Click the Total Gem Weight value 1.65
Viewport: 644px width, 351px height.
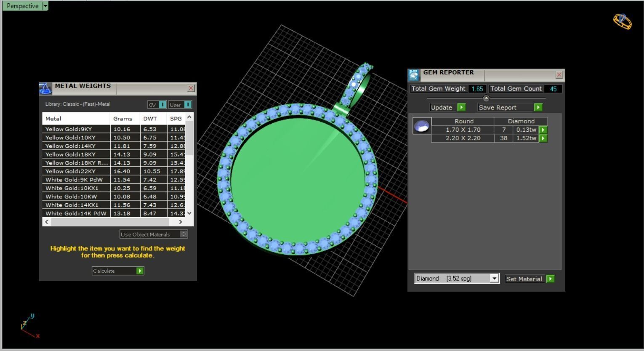[x=477, y=89]
